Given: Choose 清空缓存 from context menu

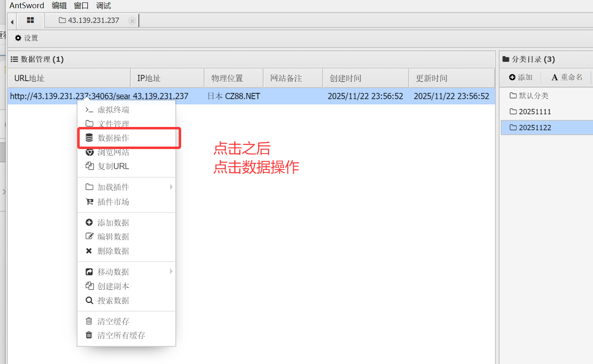Looking at the screenshot, I should pos(127,321).
